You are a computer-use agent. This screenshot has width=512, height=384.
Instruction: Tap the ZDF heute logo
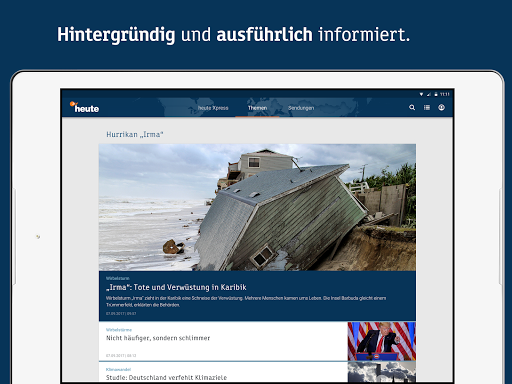(x=84, y=107)
